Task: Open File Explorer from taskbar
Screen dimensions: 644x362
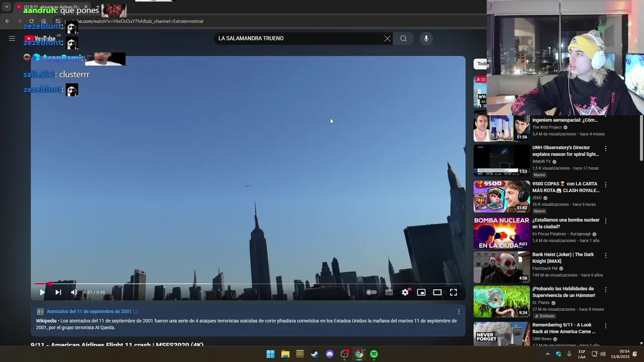Action: point(285,354)
